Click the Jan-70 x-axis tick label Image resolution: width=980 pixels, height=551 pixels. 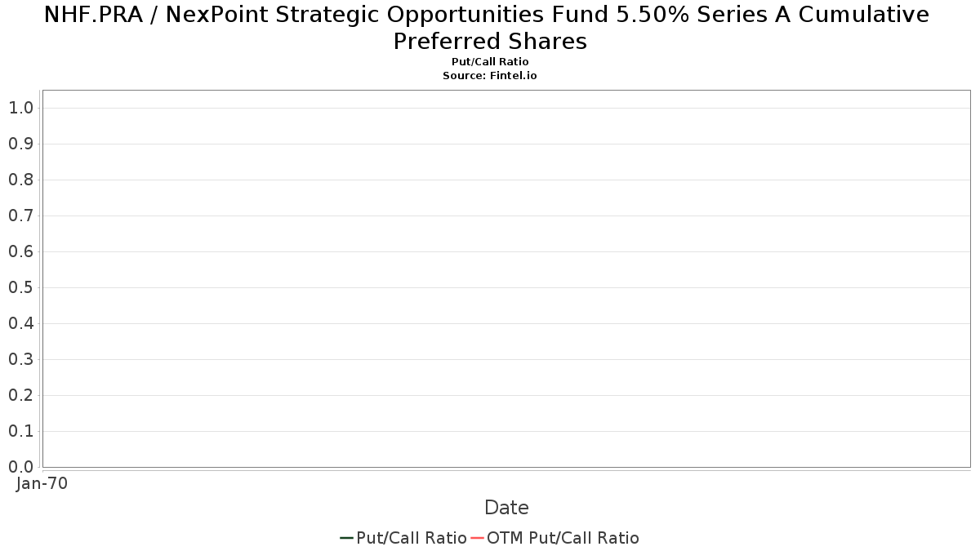click(42, 483)
